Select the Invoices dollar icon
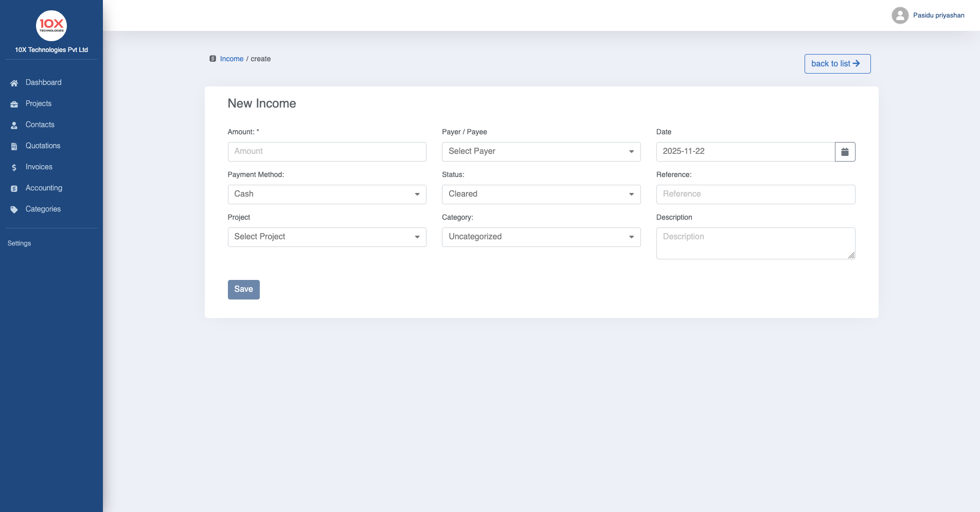The image size is (980, 512). (14, 167)
